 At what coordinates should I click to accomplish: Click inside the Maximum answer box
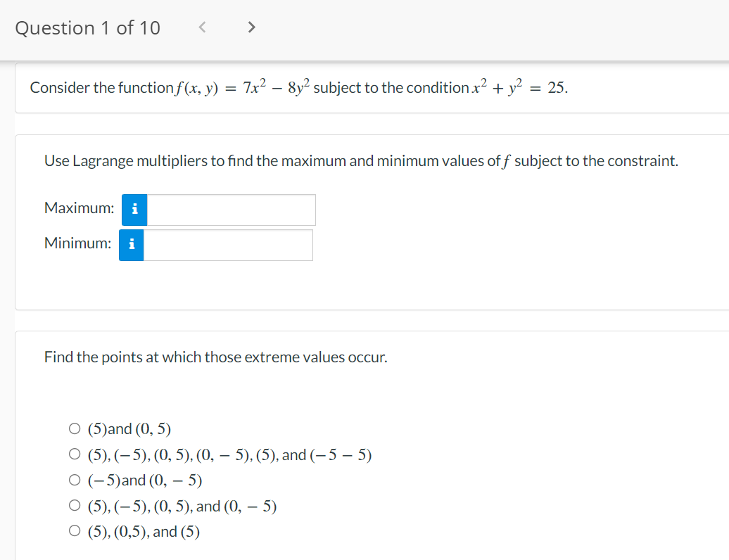click(x=231, y=209)
